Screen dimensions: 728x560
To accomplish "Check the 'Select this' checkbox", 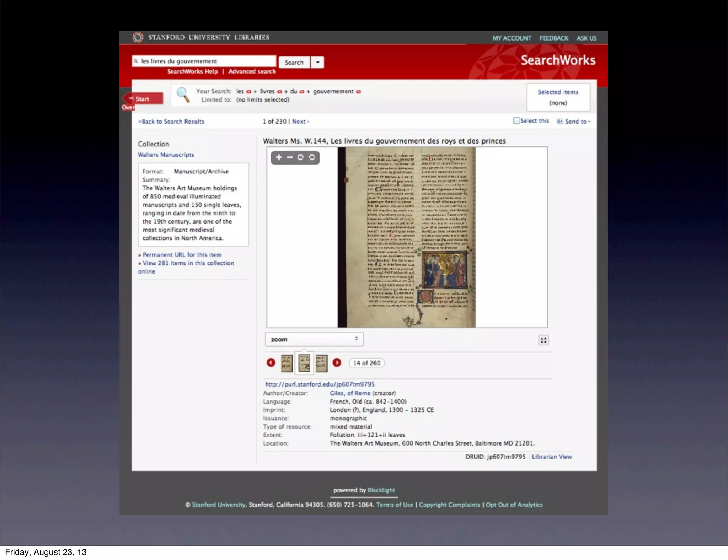I will [516, 121].
